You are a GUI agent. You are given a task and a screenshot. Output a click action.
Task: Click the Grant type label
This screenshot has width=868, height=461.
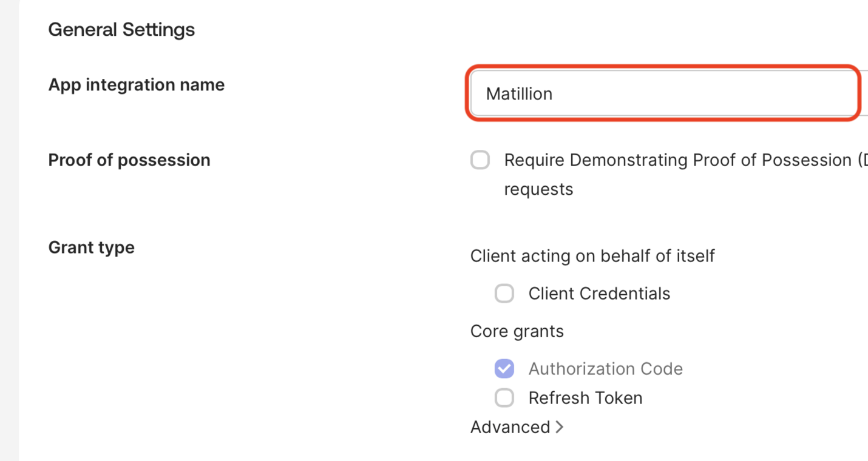(91, 247)
